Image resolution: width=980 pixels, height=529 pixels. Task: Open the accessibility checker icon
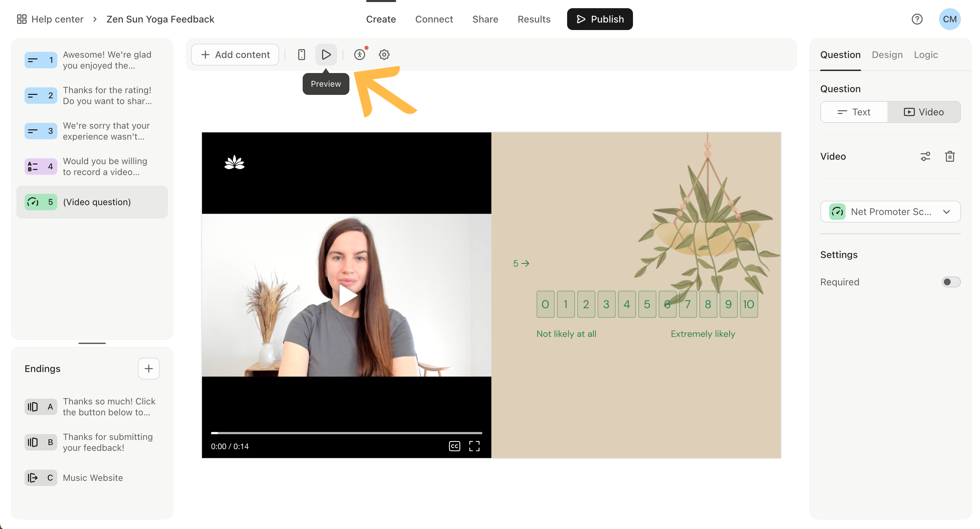tap(360, 54)
